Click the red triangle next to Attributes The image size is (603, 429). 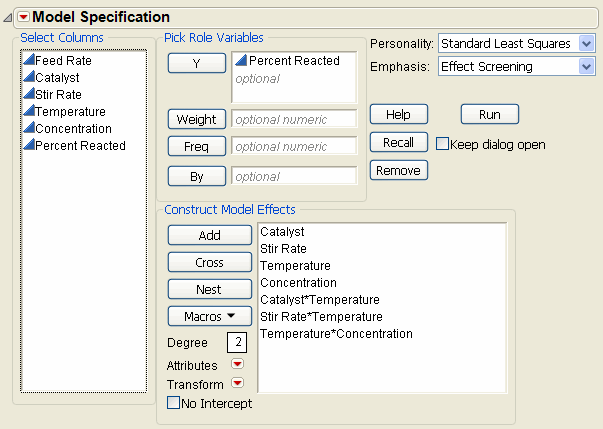point(238,364)
